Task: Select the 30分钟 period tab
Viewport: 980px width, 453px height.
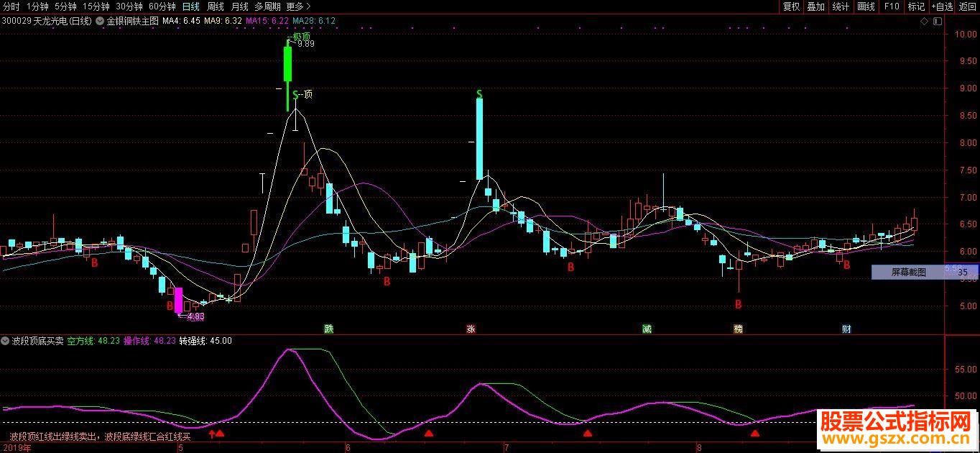Action: coord(129,6)
